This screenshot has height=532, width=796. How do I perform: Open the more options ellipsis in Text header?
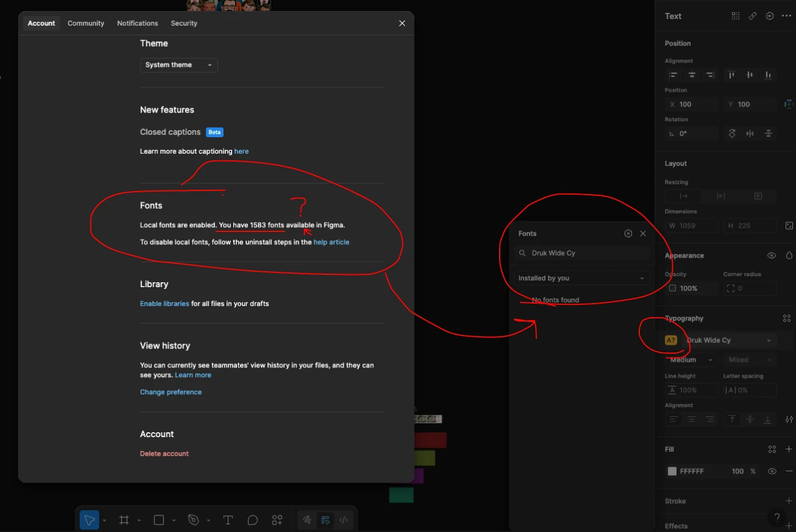787,16
